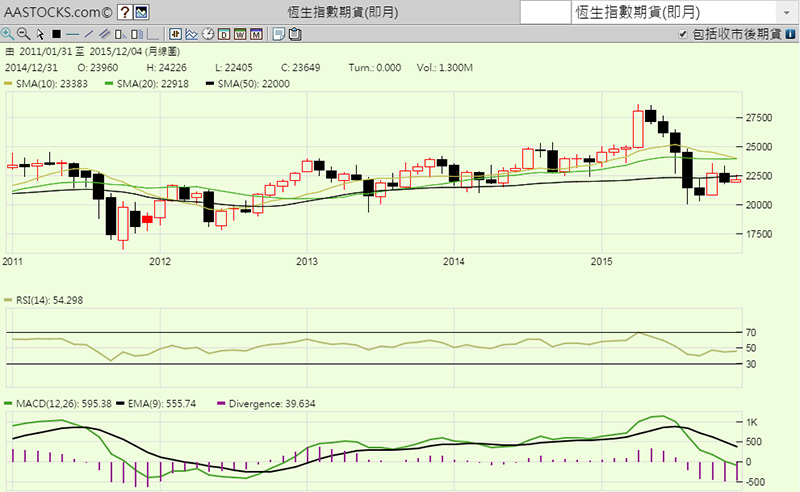Screen dimensions: 800x492
Task: Open the help question mark icon
Action: [x=123, y=13]
